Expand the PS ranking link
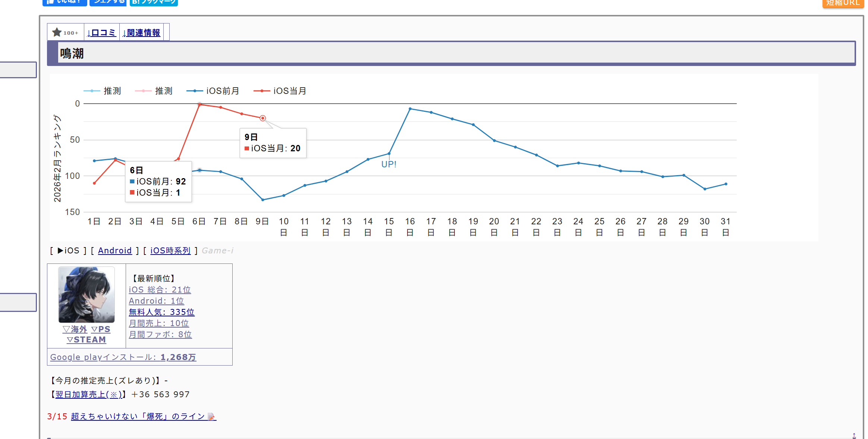The width and height of the screenshot is (868, 439). 101,329
